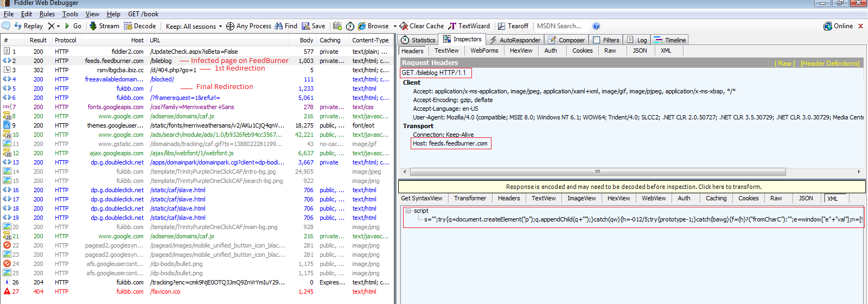The height and width of the screenshot is (304, 868).
Task: Collapse the script XML tree node
Action: coord(408,211)
